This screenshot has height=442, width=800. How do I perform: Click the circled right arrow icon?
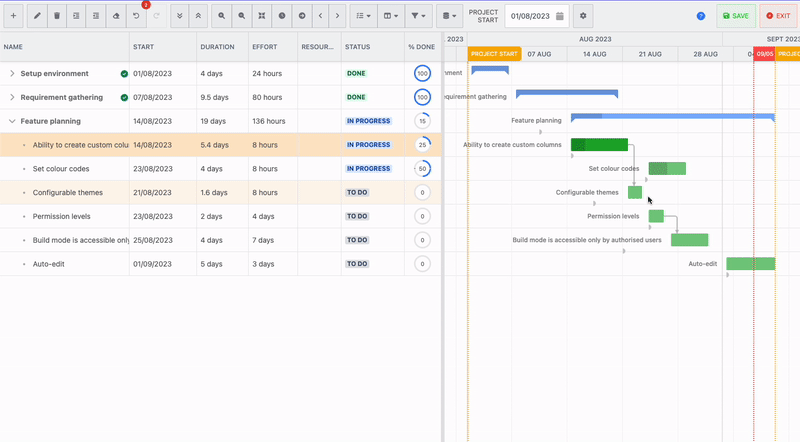(302, 16)
